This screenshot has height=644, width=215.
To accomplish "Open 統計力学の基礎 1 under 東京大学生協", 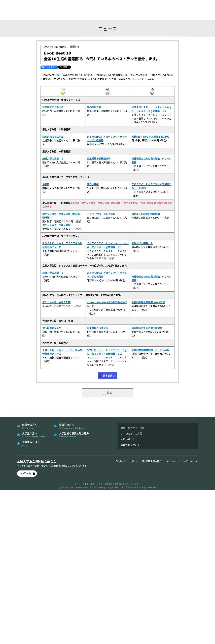I will point(53,159).
